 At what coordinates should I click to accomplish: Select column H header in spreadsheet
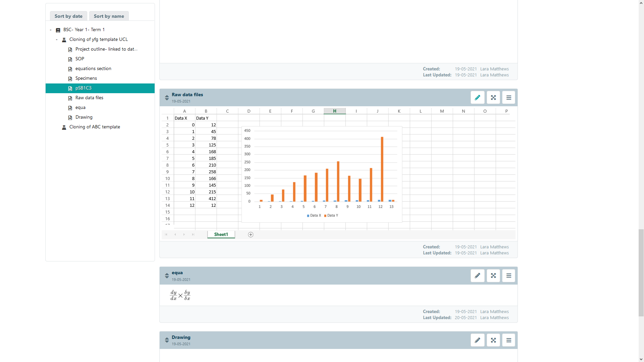coord(334,111)
